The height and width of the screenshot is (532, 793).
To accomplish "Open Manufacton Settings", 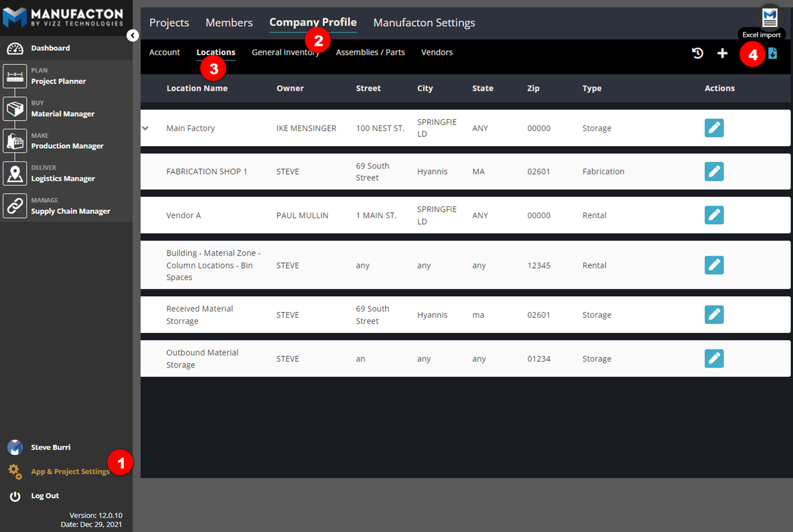I will pos(424,22).
